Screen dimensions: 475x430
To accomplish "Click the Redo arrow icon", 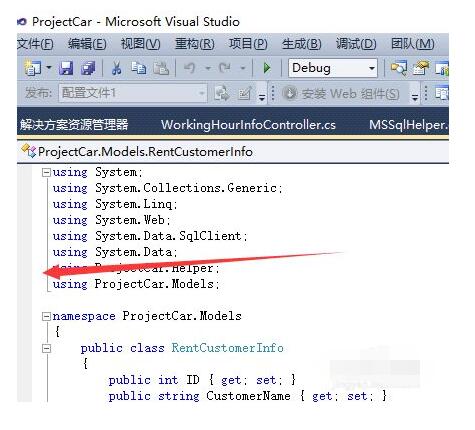I will [x=225, y=68].
